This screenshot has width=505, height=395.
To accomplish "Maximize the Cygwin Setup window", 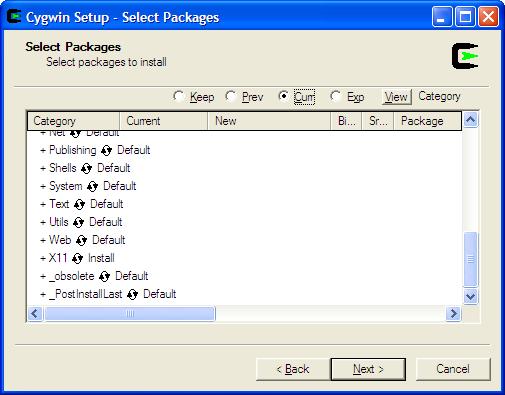I will [x=465, y=17].
